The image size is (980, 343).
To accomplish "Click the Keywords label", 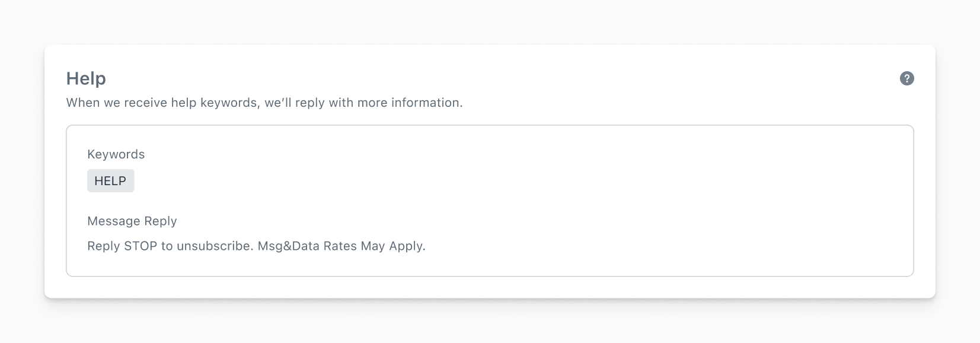I will 116,154.
